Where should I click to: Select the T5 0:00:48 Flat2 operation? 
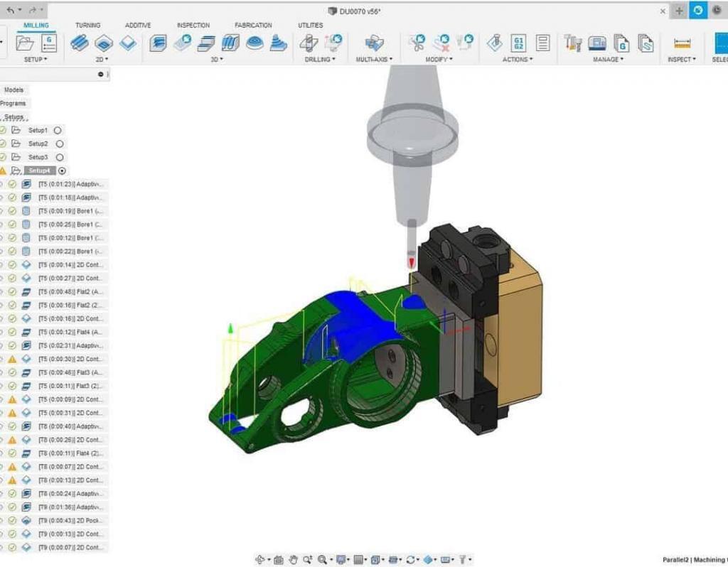70,292
